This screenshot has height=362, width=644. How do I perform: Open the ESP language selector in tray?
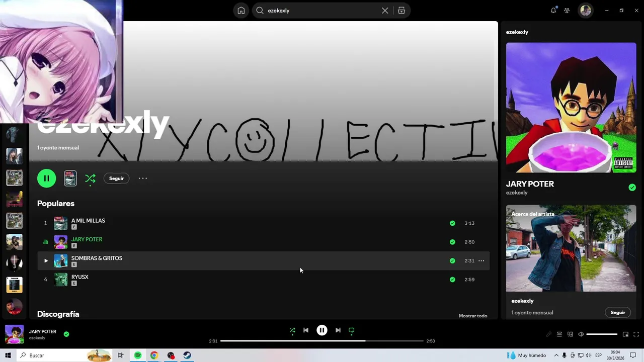tap(599, 355)
